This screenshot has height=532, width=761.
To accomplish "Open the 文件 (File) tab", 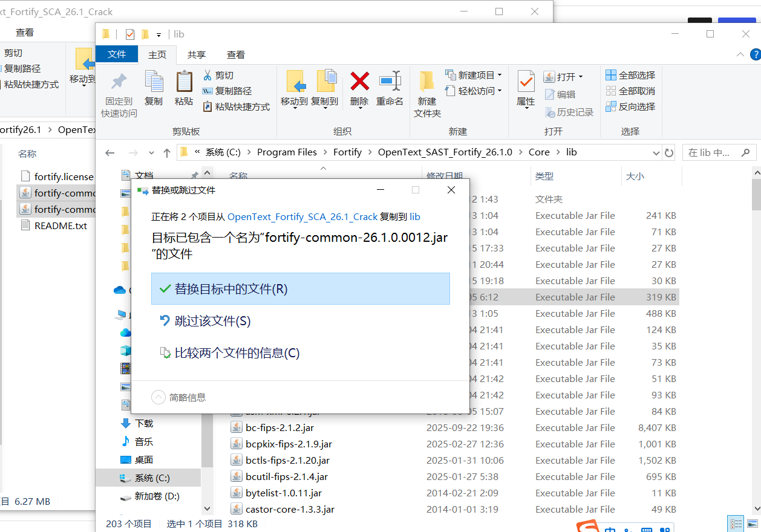I will (117, 54).
